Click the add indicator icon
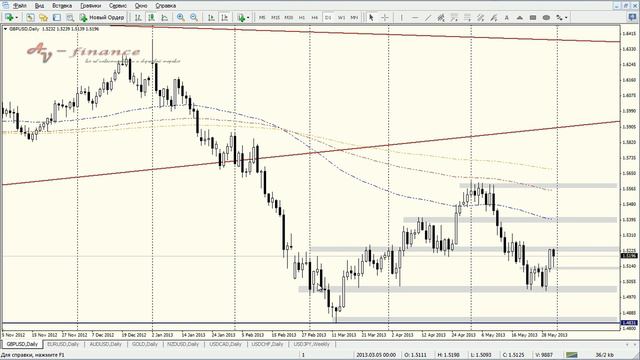This screenshot has height=360, width=640. [241, 18]
